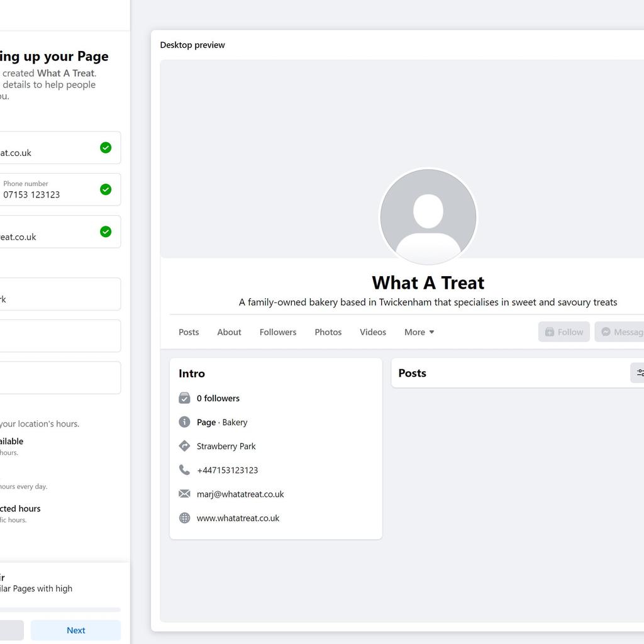Click the Strawberry Park directions icon
644x644 pixels.
pos(184,446)
